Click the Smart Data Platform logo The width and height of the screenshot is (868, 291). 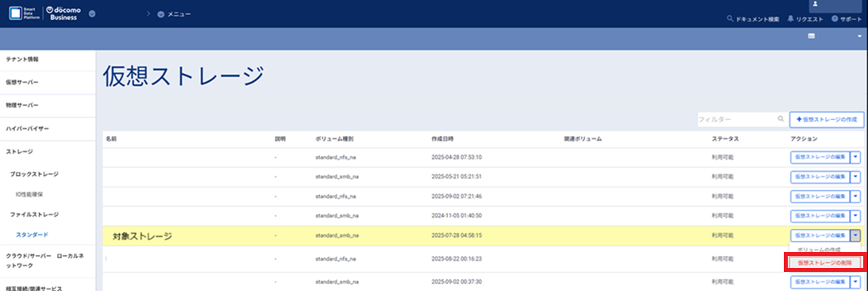25,14
